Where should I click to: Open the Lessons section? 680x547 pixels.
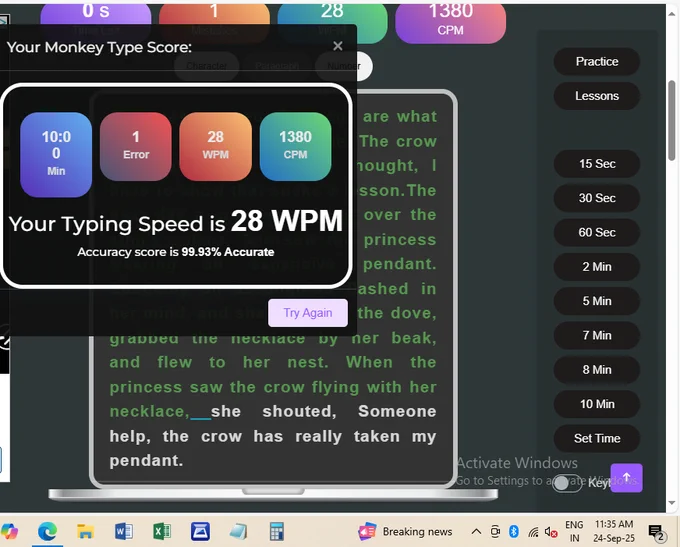[597, 96]
